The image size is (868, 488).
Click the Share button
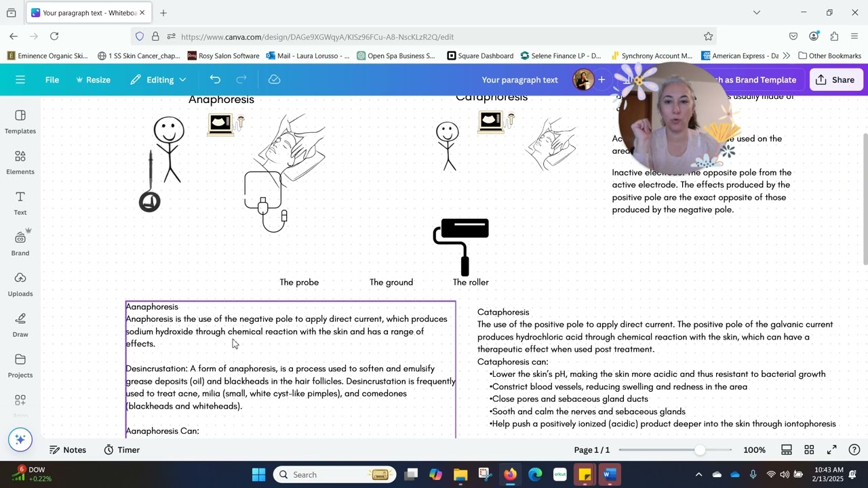click(x=835, y=80)
